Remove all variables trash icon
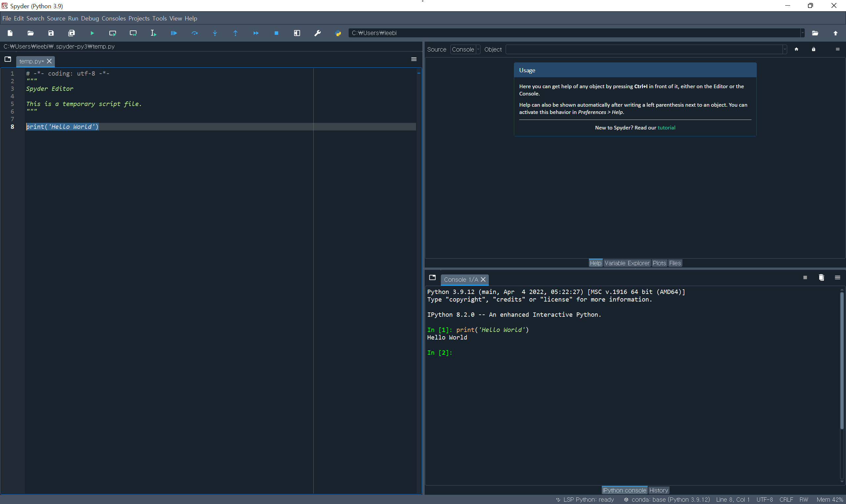The width and height of the screenshot is (846, 504). pyautogui.click(x=821, y=277)
